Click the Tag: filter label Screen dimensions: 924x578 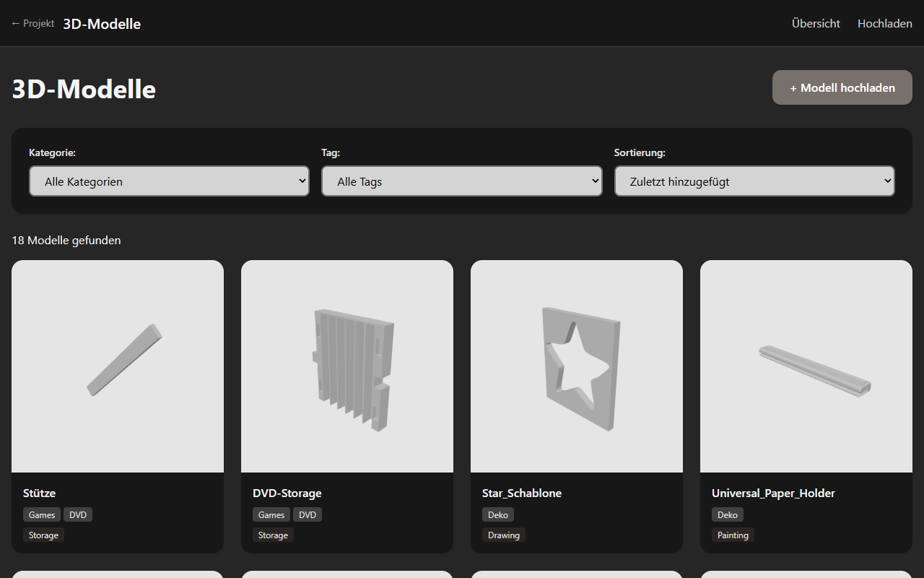click(331, 152)
